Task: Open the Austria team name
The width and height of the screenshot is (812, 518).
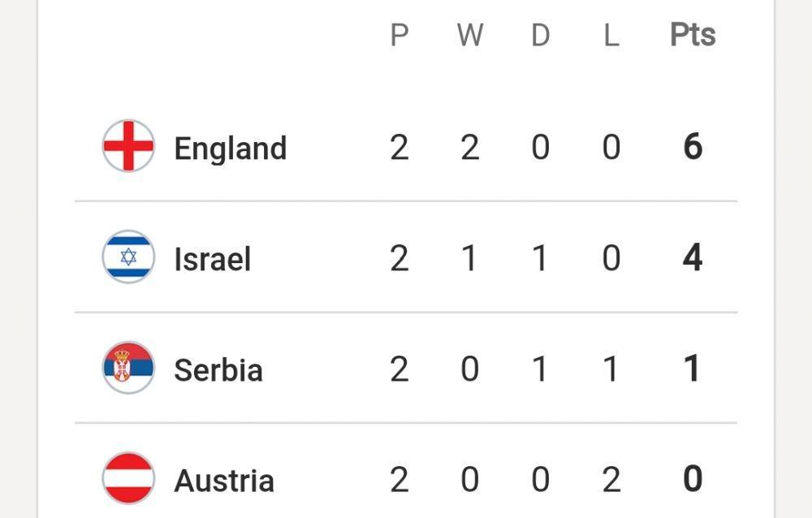Action: 224,481
